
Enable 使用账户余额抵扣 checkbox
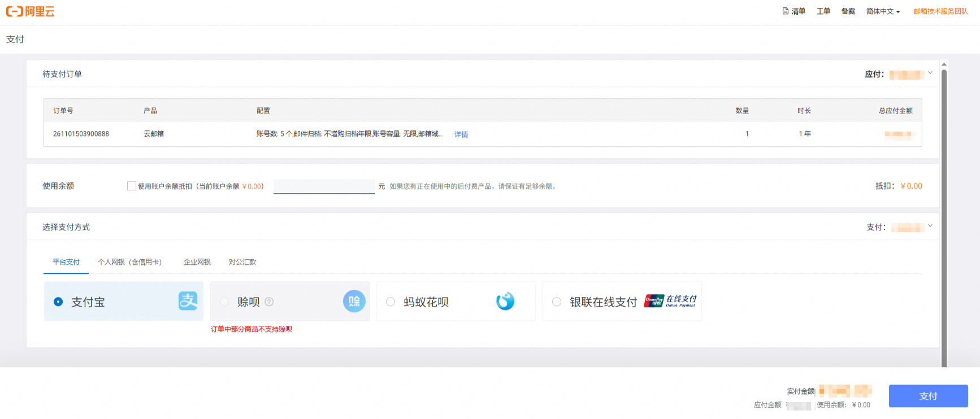click(x=132, y=186)
